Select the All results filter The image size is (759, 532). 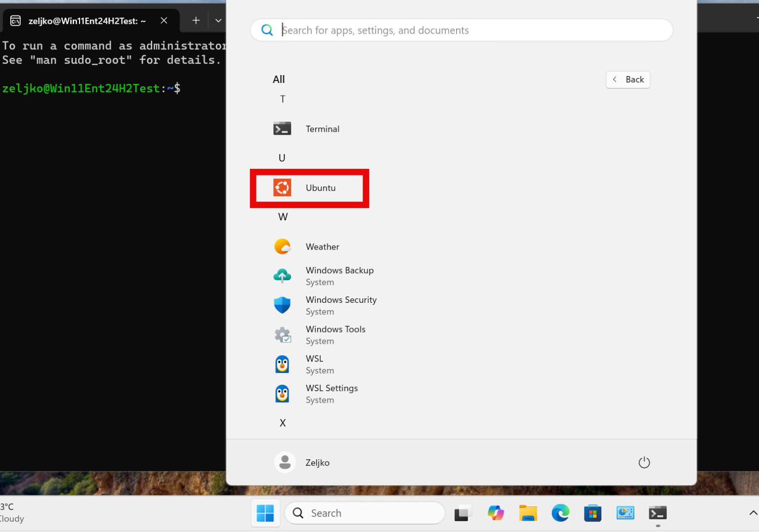point(278,79)
